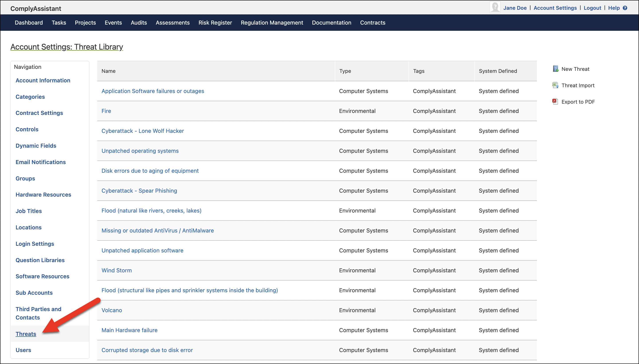Open the Volcano threat
The image size is (639, 364).
pyautogui.click(x=111, y=310)
